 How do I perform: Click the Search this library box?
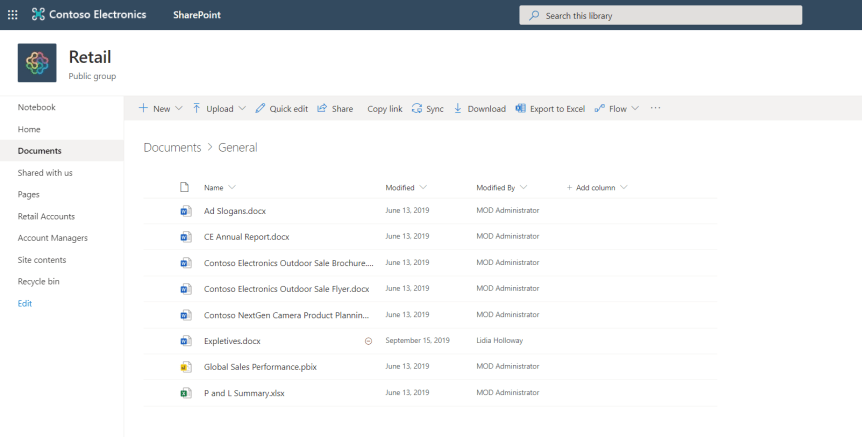pos(660,15)
